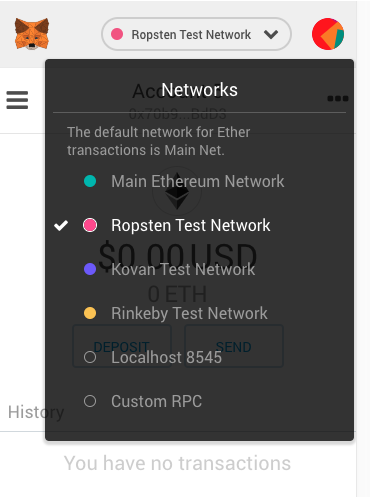Click the purple Kovan network dot
This screenshot has height=497, width=370.
90,269
